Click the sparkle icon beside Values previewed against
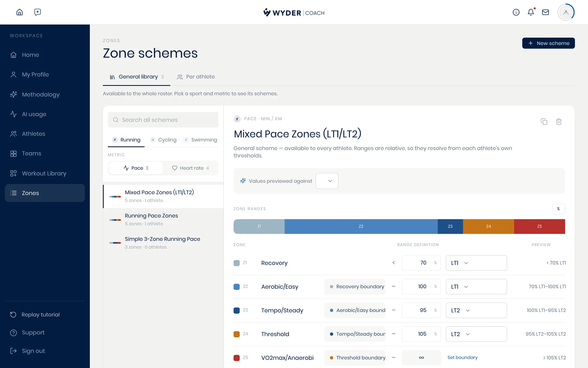 click(x=243, y=181)
